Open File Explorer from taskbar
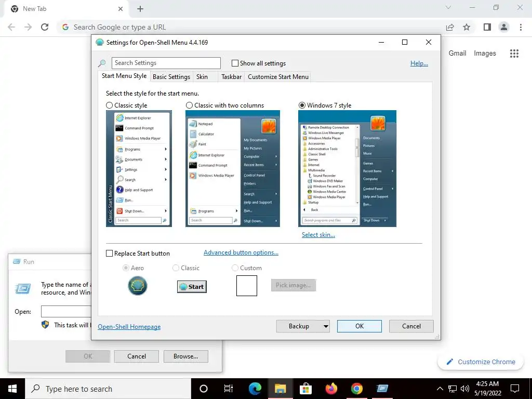532x399 pixels. [280, 389]
